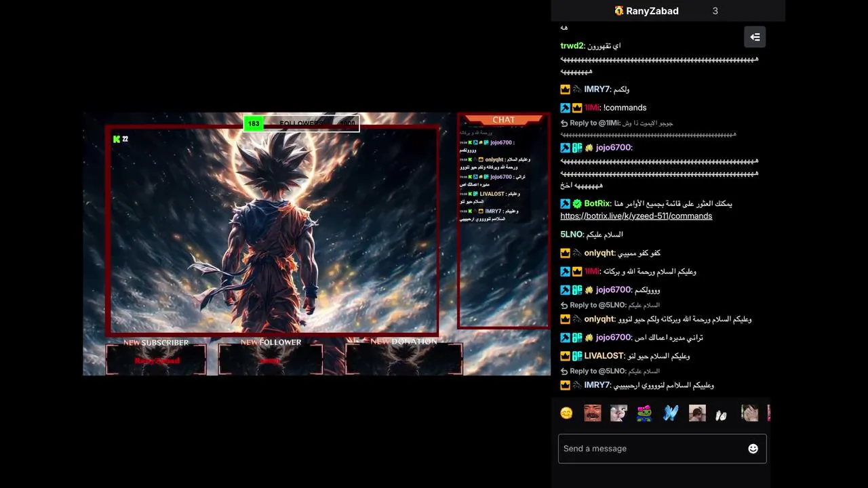Click crown badge on IMRY7's ولكم message
Screen dimensions: 868x488
[x=565, y=89]
